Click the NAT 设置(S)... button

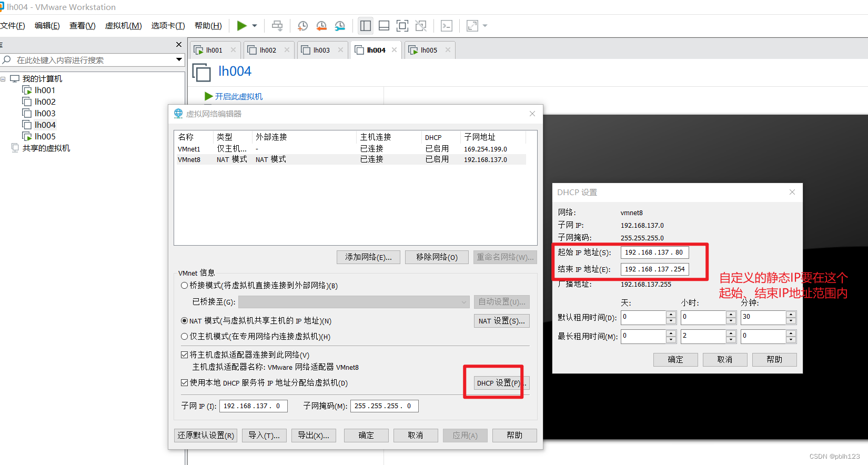point(502,321)
